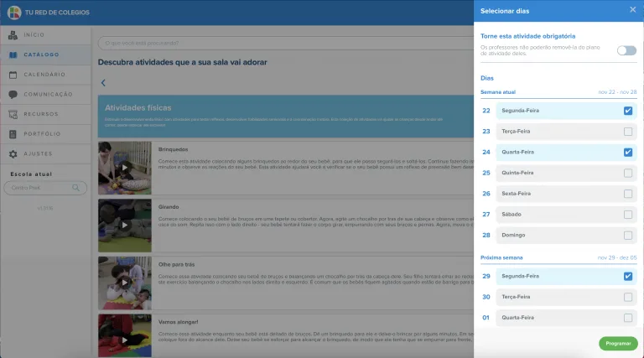This screenshot has height=358, width=644.
Task: Click the catalog search field
Action: (x=286, y=43)
